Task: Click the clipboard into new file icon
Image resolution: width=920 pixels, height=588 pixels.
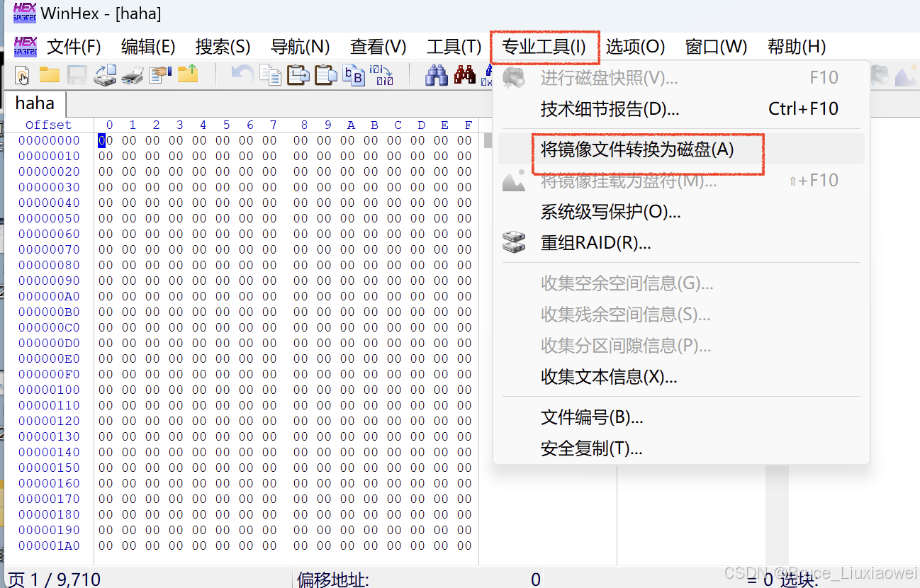Action: click(x=326, y=74)
